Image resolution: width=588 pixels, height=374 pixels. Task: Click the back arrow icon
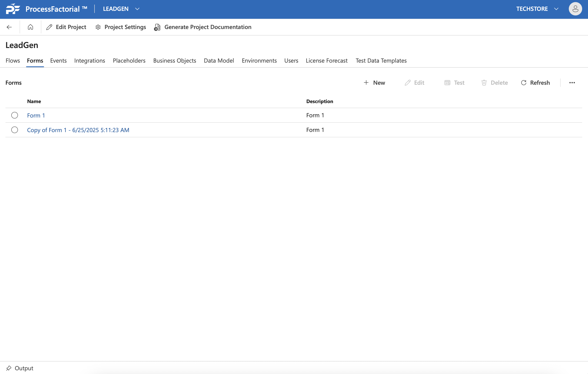[x=9, y=27]
